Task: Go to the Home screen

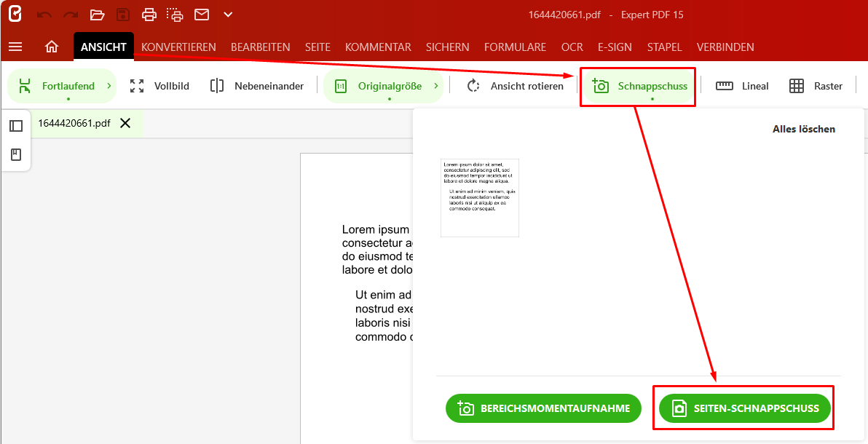Action: (52, 47)
